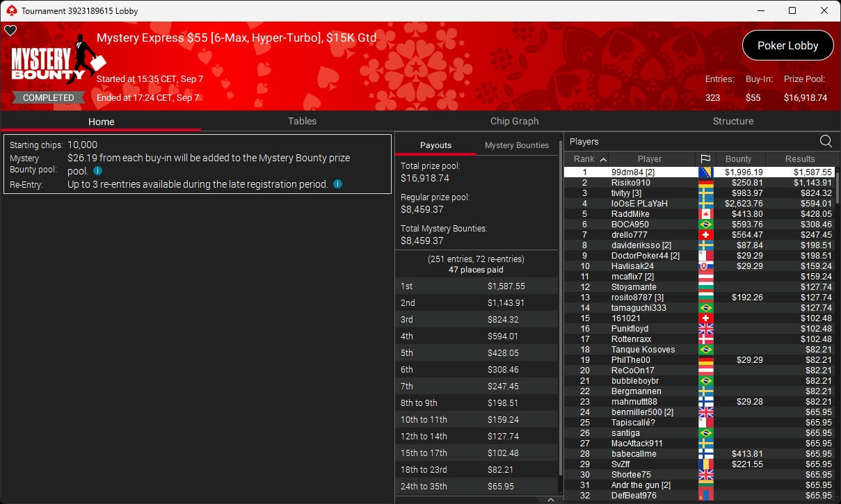
Task: Open the player search magnifier
Action: (826, 142)
